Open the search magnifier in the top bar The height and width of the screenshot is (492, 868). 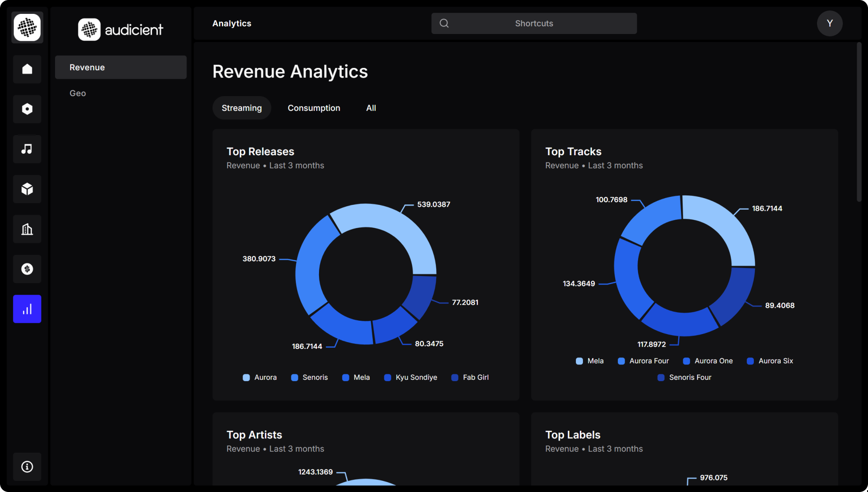(443, 23)
